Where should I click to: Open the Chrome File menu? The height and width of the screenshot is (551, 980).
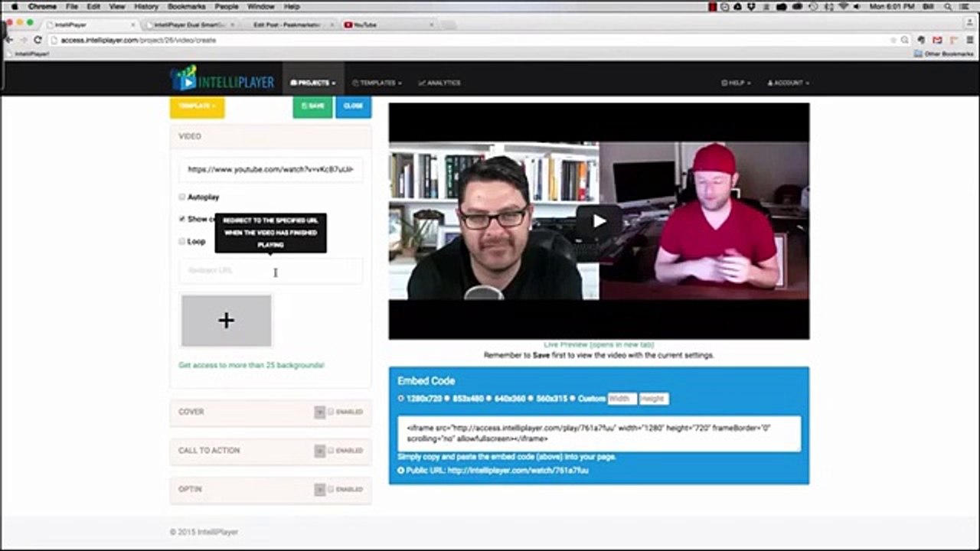(x=71, y=6)
